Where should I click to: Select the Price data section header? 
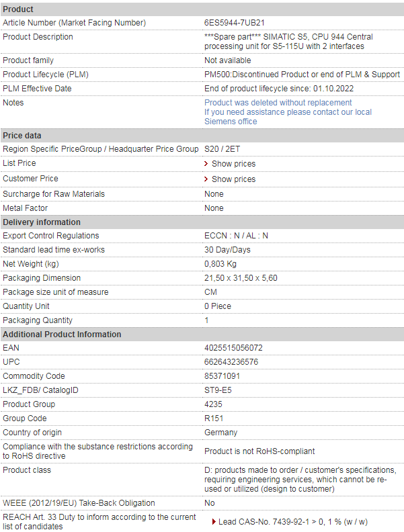[22, 136]
